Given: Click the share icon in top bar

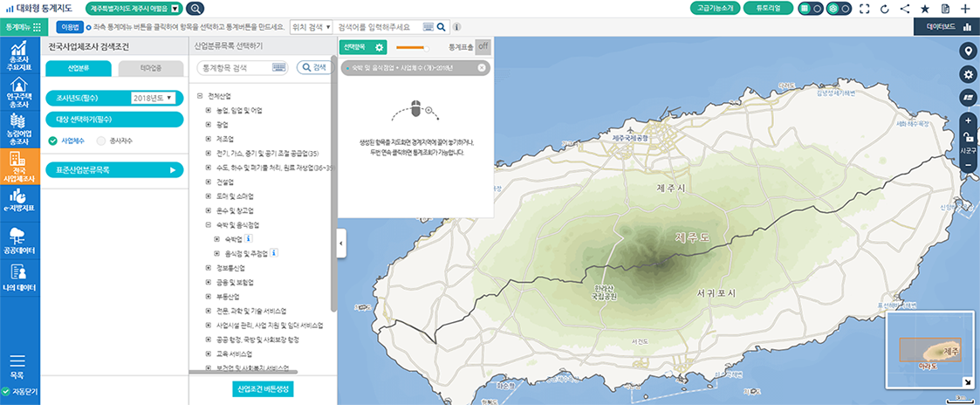Looking at the screenshot, I should tap(904, 9).
